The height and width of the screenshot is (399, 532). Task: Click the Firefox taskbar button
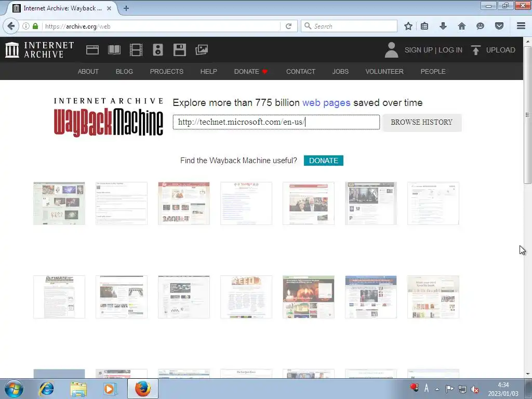pyautogui.click(x=143, y=389)
